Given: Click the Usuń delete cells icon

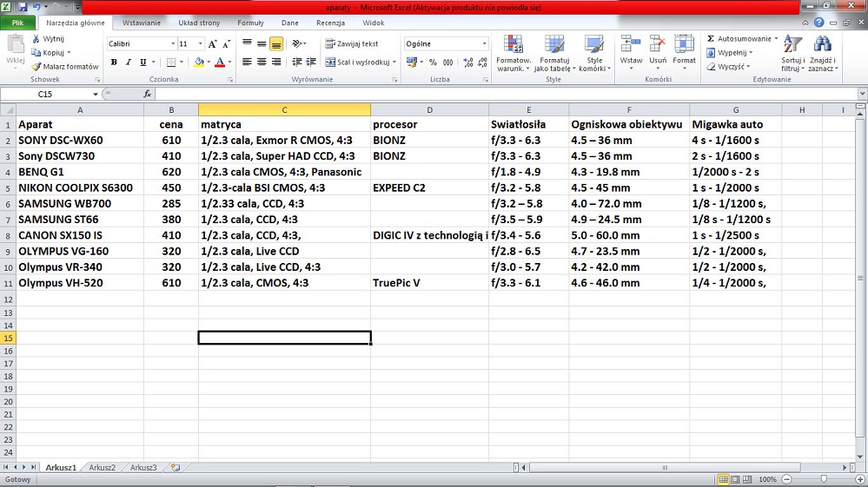Looking at the screenshot, I should 658,45.
